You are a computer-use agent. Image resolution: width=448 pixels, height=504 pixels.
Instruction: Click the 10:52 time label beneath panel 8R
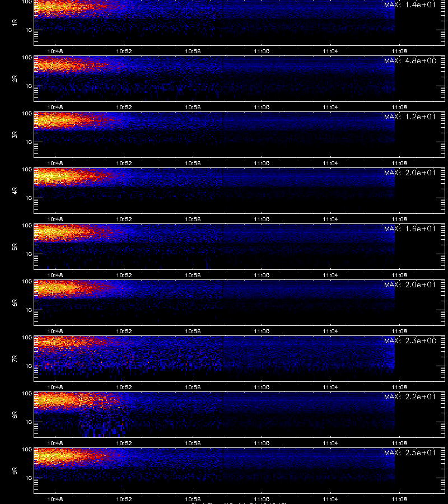point(124,443)
